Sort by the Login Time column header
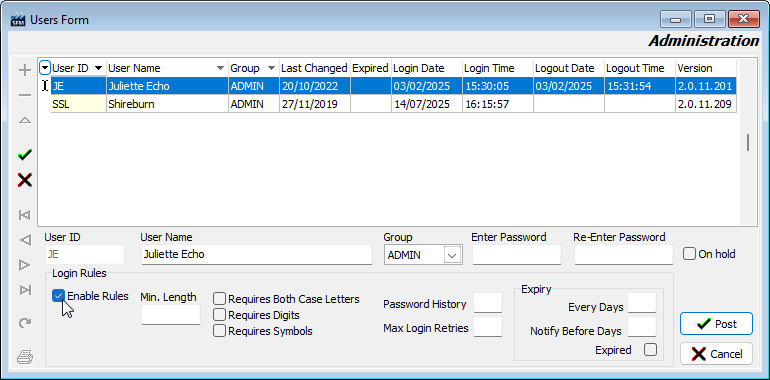770x380 pixels. point(497,68)
